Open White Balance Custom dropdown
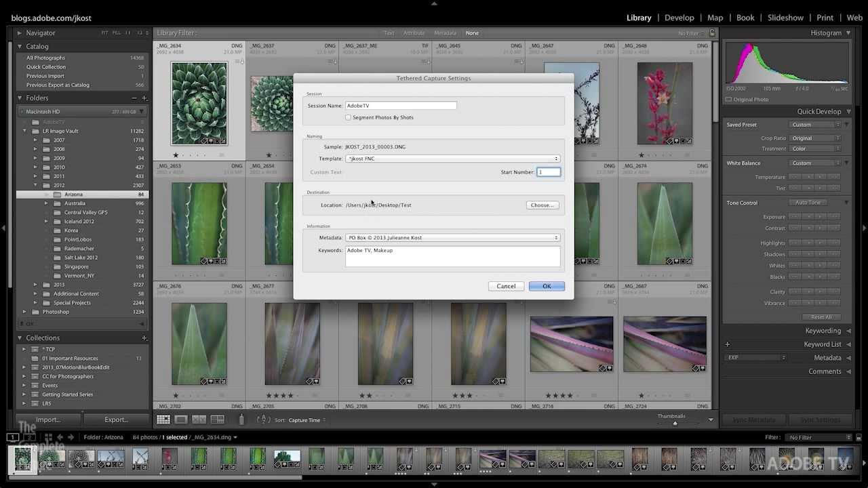This screenshot has height=488, width=868. (816, 163)
